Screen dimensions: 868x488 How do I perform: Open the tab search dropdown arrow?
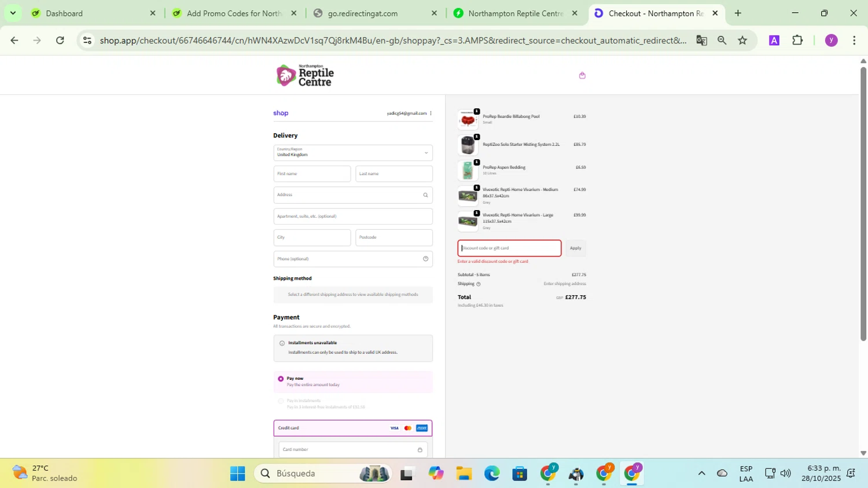(x=13, y=13)
